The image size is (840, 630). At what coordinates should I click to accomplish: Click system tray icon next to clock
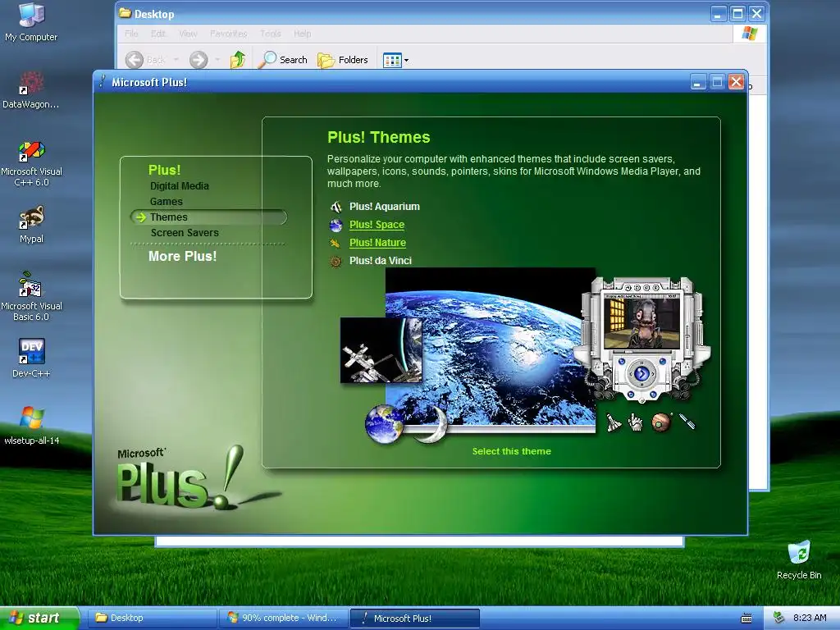(779, 619)
